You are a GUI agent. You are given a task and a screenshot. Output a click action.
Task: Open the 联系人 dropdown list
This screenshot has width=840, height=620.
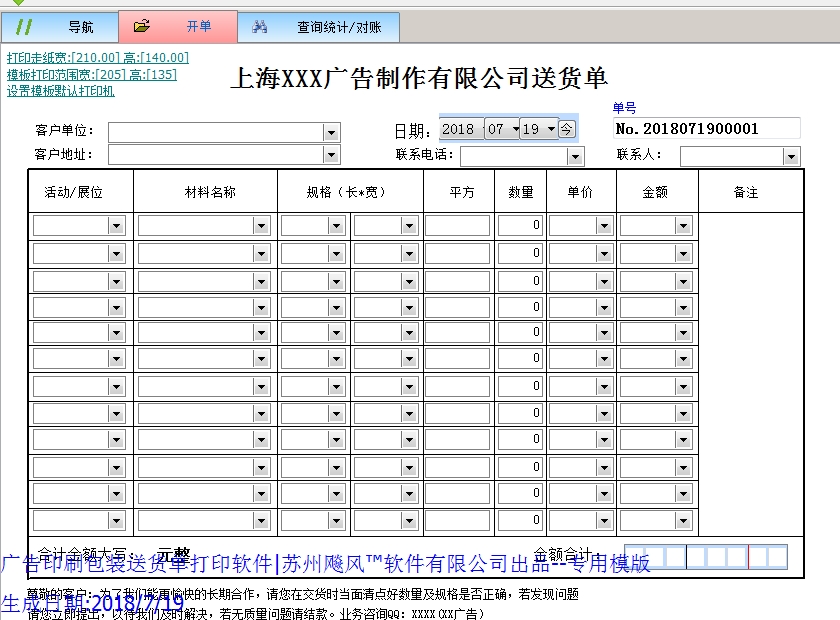pos(791,157)
